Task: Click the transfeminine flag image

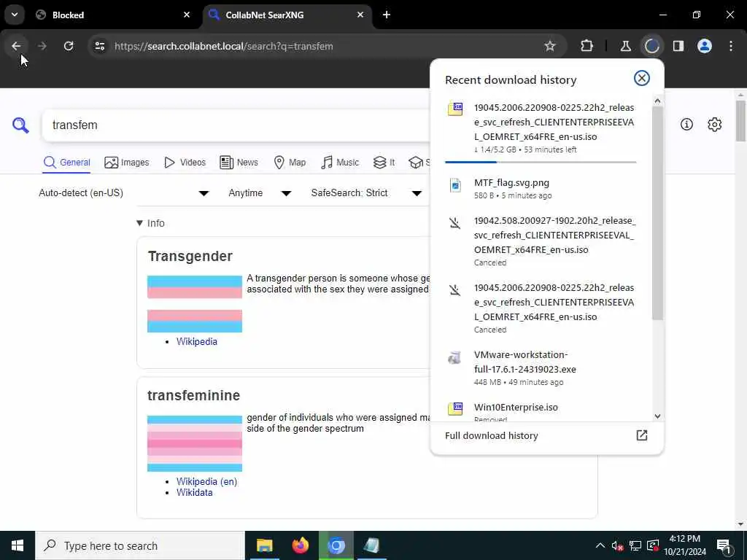Action: point(194,443)
